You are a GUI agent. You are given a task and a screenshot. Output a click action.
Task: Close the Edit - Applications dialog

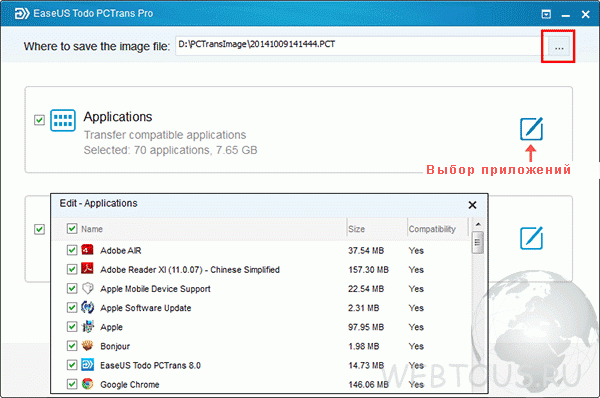tap(472, 205)
